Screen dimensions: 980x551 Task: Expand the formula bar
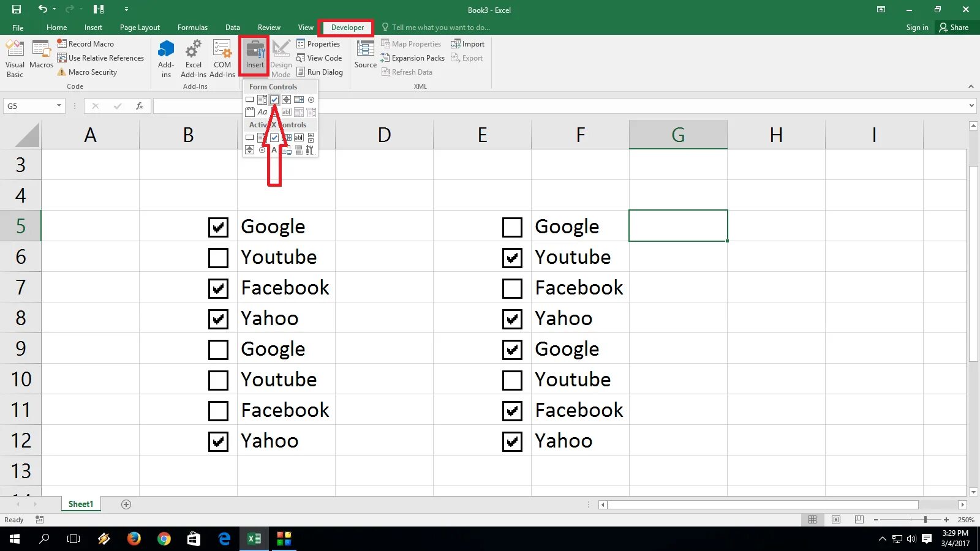971,106
